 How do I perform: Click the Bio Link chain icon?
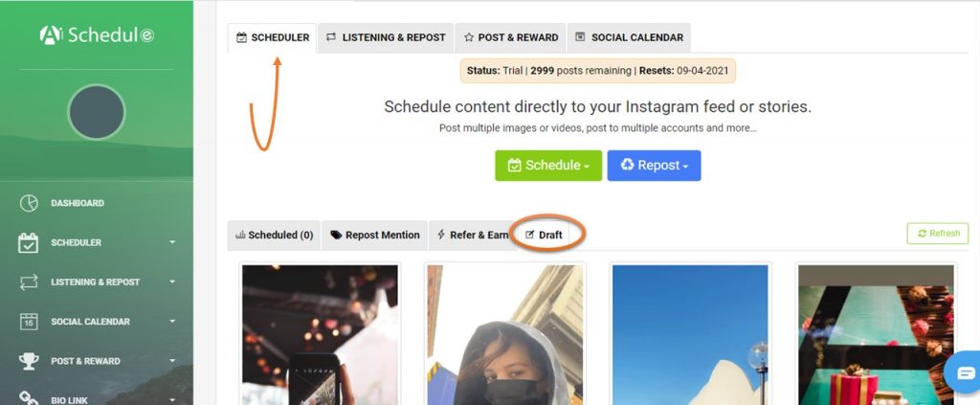coord(29,398)
